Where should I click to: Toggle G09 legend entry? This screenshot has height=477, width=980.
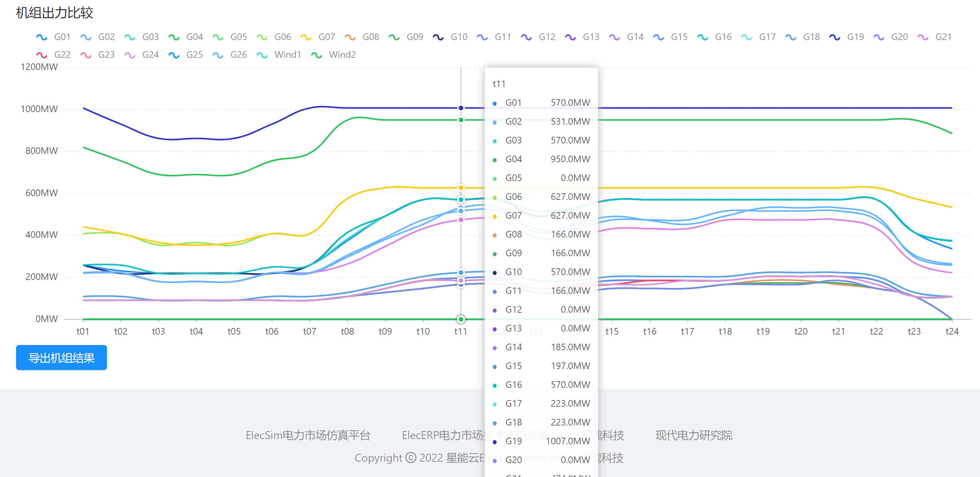coord(406,37)
